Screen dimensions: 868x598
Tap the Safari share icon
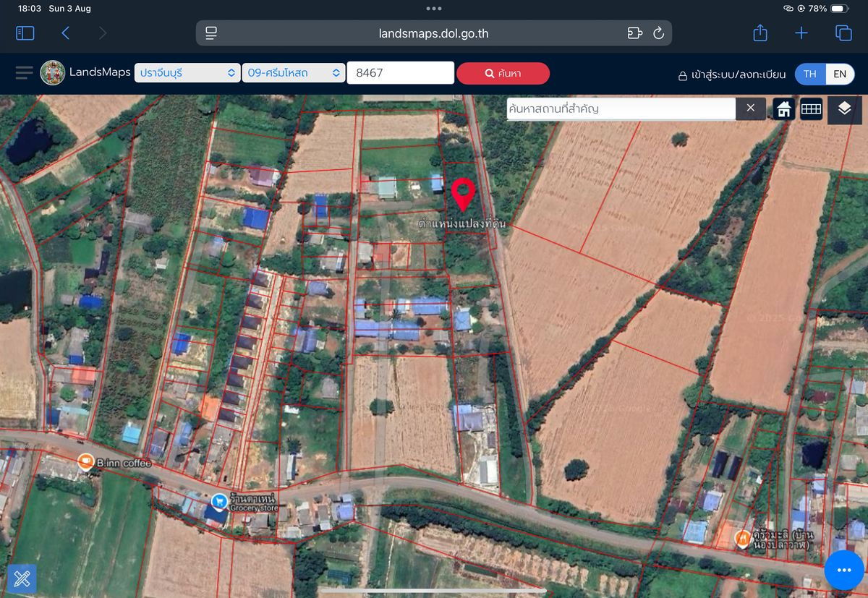[x=759, y=33]
